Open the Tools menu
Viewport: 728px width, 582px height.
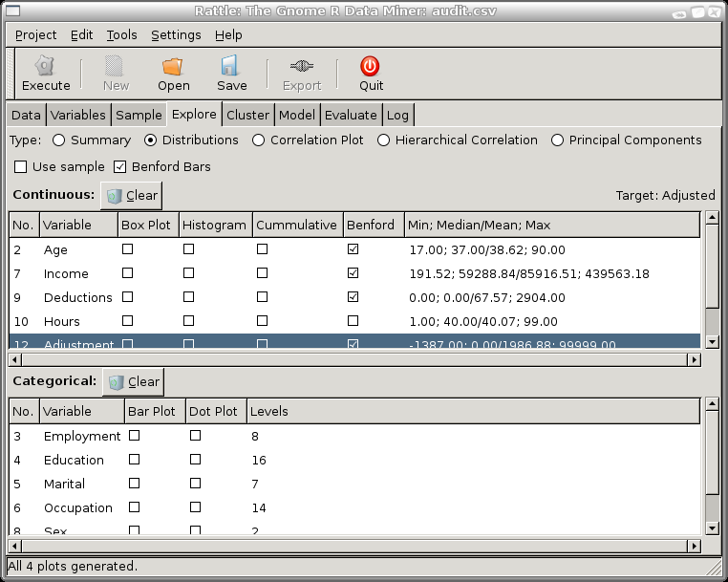[121, 34]
